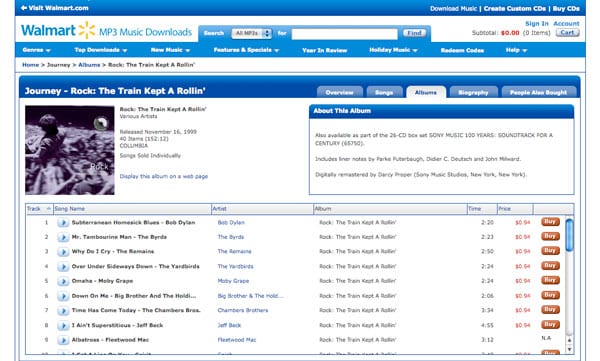This screenshot has width=600, height=361.
Task: Buy Subterranean Homesick Blues track
Action: [x=550, y=222]
